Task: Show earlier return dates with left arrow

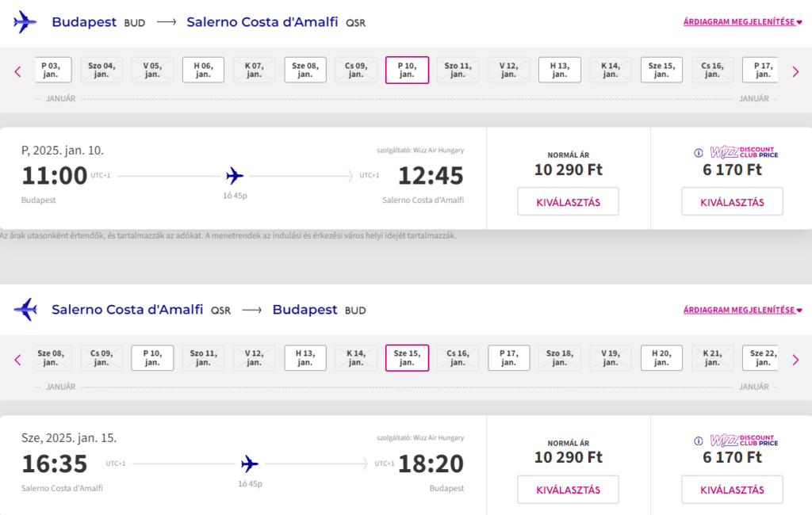Action: pyautogui.click(x=17, y=360)
